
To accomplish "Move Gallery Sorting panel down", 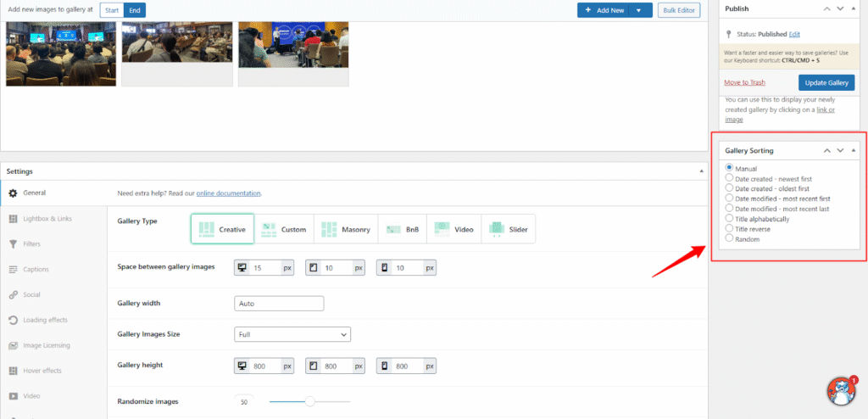I will point(840,150).
